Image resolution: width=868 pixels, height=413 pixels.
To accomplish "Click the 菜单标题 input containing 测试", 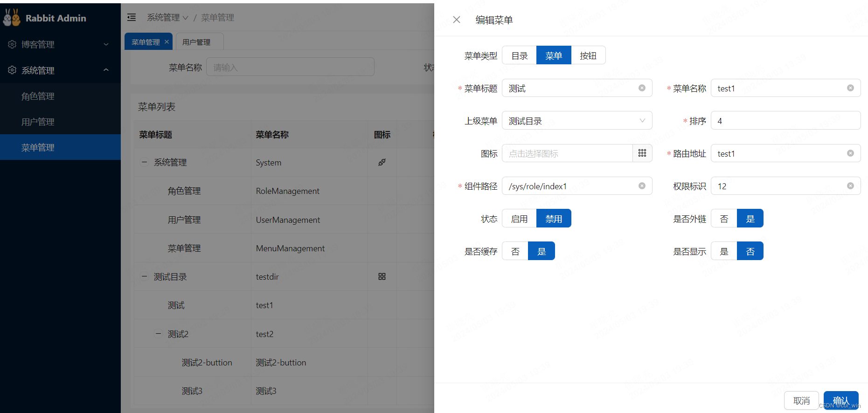I will (577, 88).
